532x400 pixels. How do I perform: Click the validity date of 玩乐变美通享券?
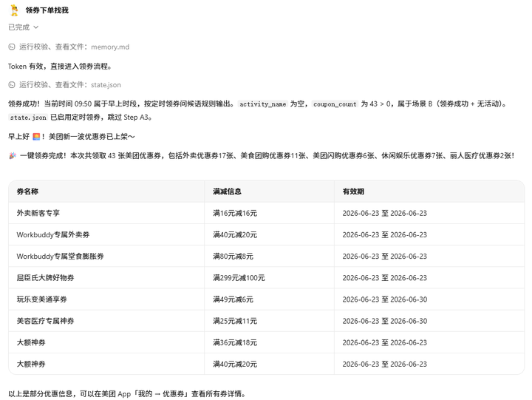(385, 299)
